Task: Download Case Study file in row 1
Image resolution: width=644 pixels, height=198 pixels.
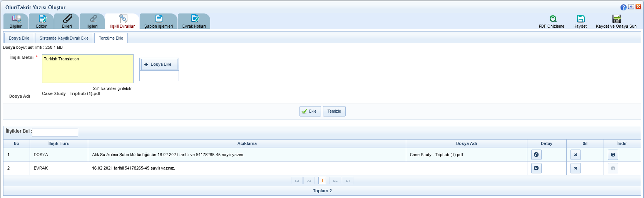Action: coord(613,155)
